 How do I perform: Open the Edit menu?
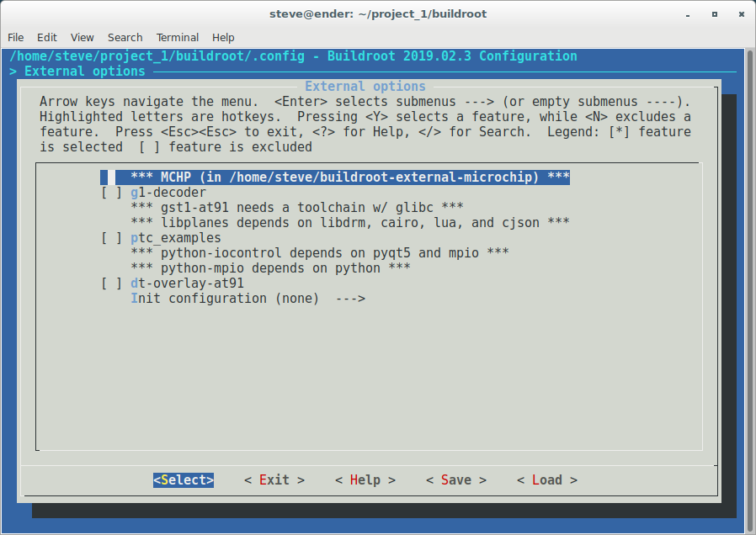click(47, 37)
